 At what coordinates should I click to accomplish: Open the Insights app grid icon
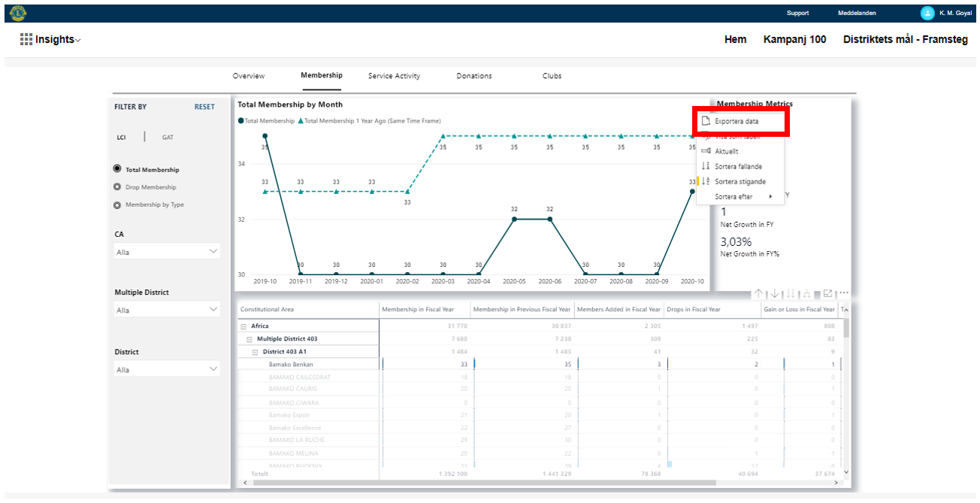(26, 39)
